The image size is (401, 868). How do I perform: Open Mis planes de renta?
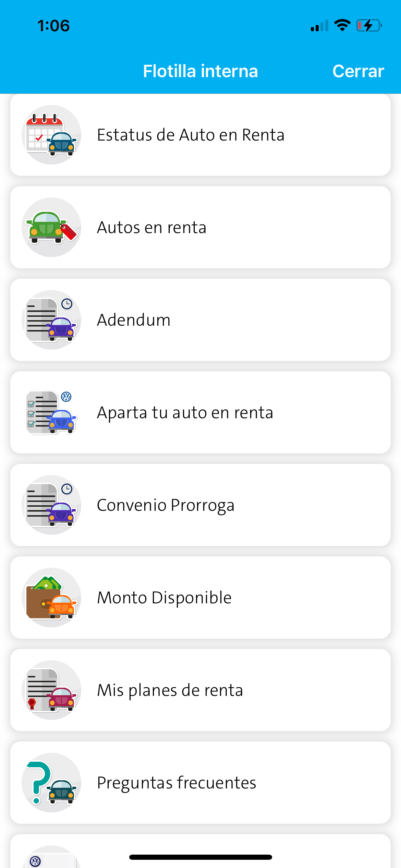coord(170,690)
